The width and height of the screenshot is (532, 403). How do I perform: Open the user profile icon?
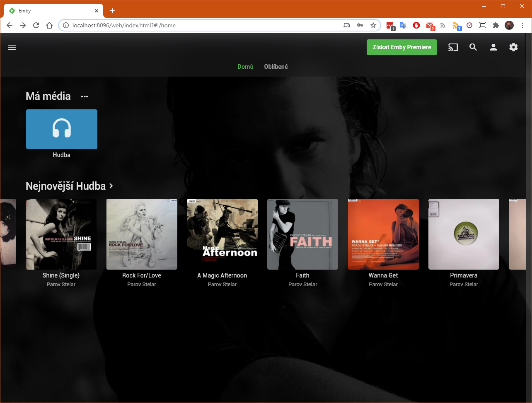coord(493,47)
